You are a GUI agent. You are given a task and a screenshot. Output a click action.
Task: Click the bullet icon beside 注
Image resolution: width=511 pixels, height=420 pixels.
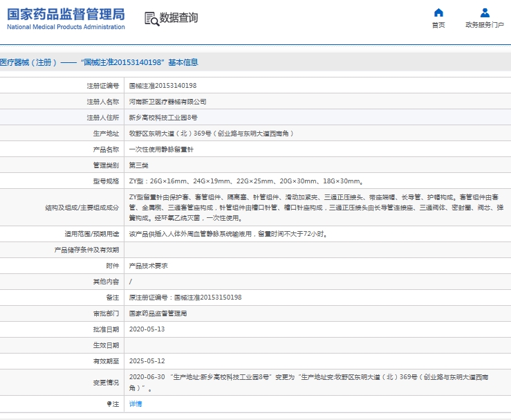point(109,404)
